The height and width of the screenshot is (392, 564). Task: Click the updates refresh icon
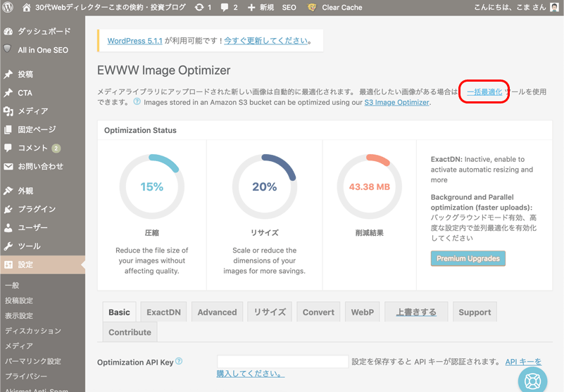click(x=199, y=7)
